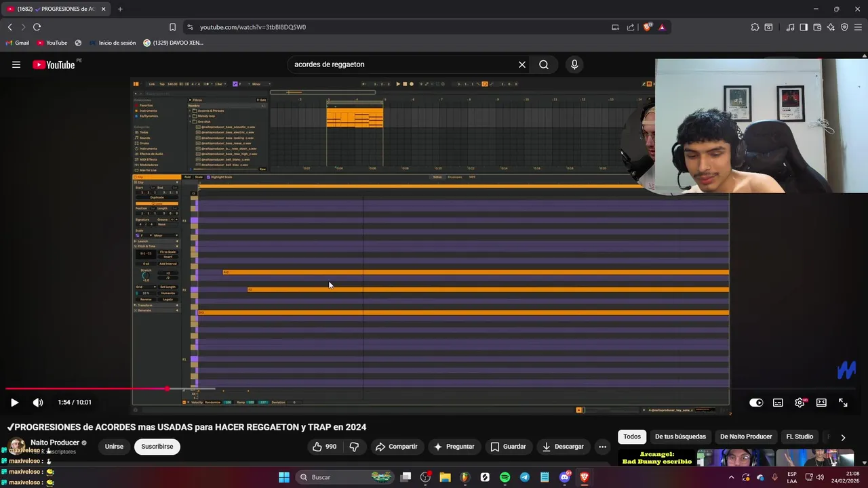
Task: Save video with Guardar button
Action: point(508,447)
